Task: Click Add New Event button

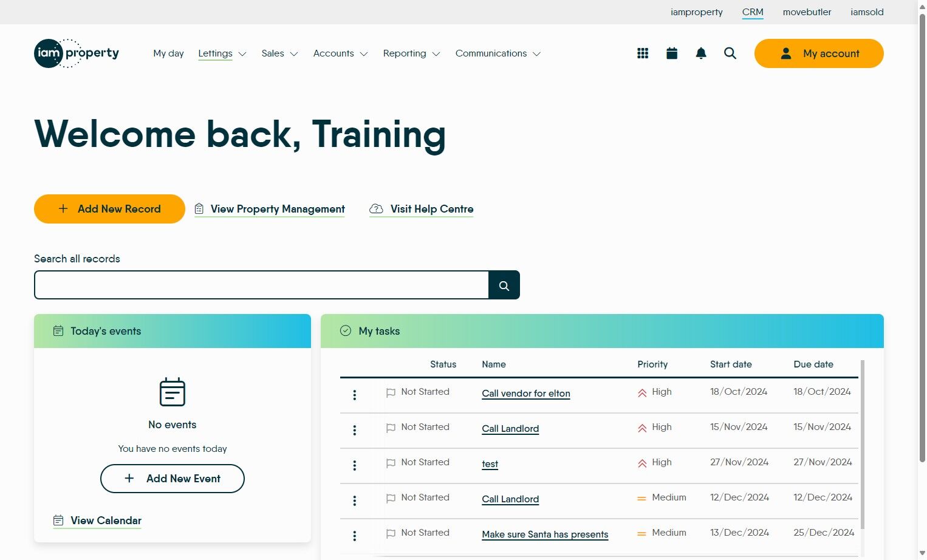Action: [173, 479]
